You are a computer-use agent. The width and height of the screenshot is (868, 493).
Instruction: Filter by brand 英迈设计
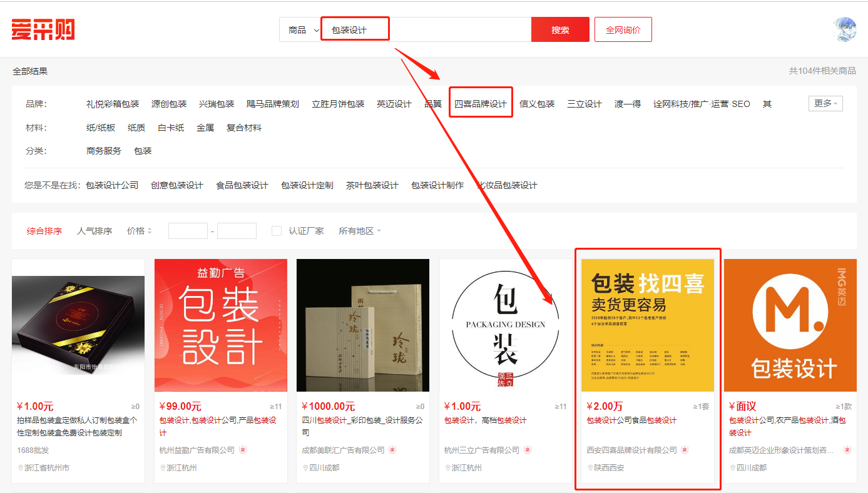pos(394,104)
